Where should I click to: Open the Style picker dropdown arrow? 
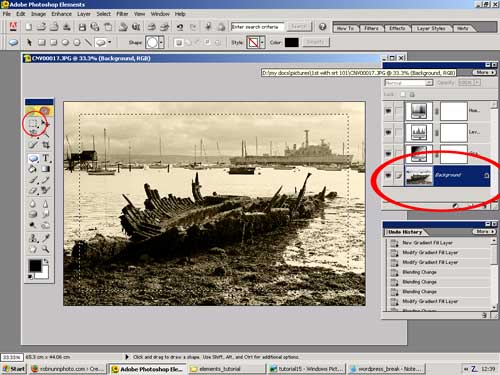pyautogui.click(x=262, y=43)
